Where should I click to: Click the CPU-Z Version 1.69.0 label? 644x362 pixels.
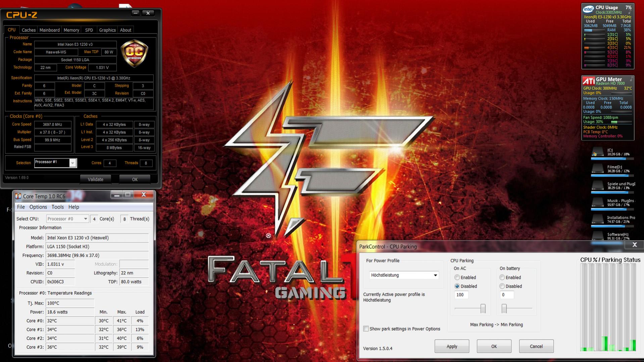[x=17, y=177]
